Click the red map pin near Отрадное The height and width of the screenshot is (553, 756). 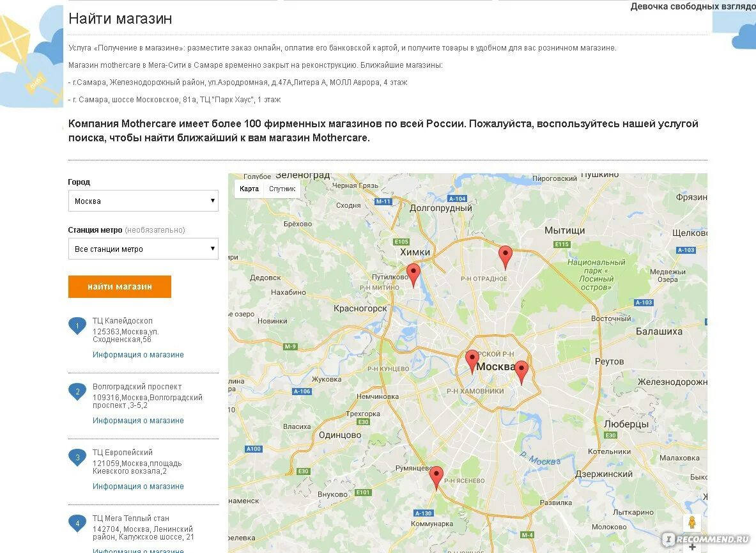pos(505,258)
